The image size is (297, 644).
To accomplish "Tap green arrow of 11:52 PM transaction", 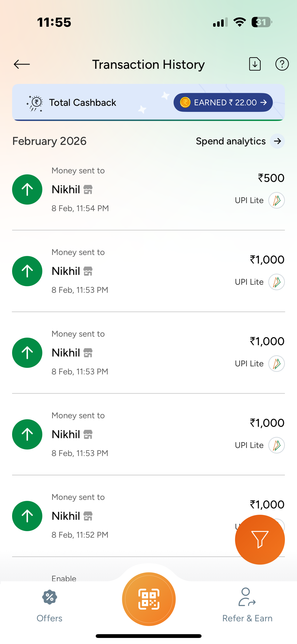I will 27,516.
